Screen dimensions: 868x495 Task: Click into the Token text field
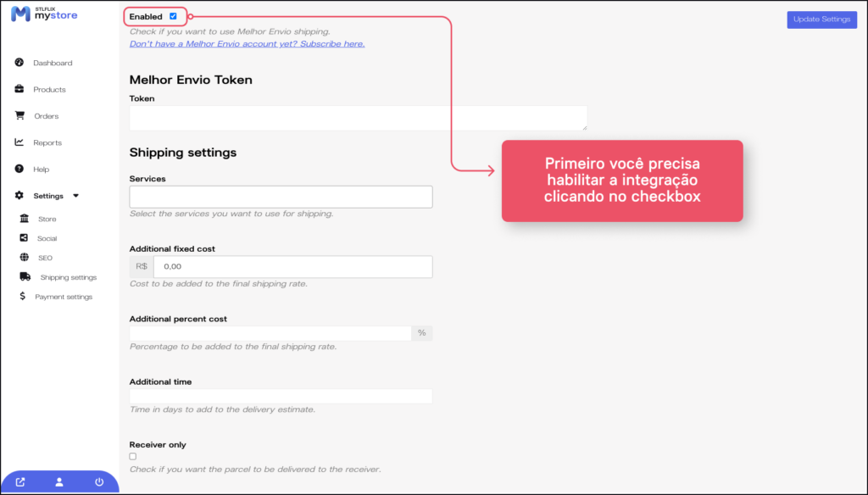click(358, 119)
